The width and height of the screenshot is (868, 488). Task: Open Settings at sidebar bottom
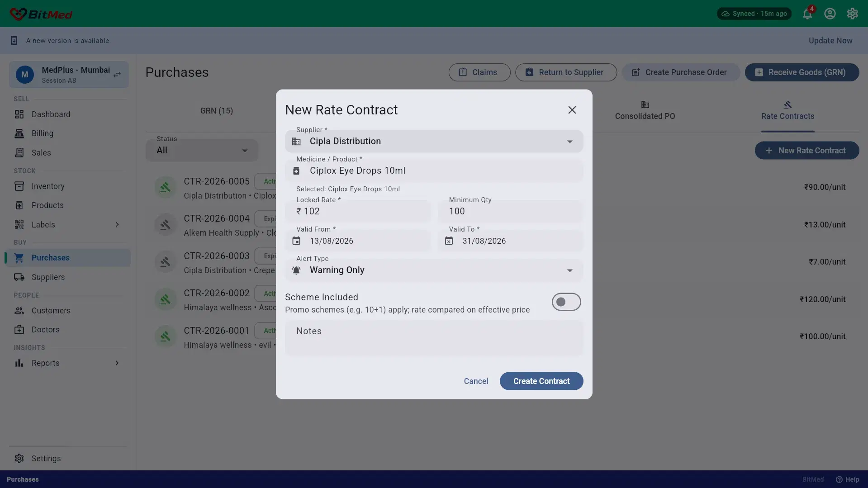(68, 459)
